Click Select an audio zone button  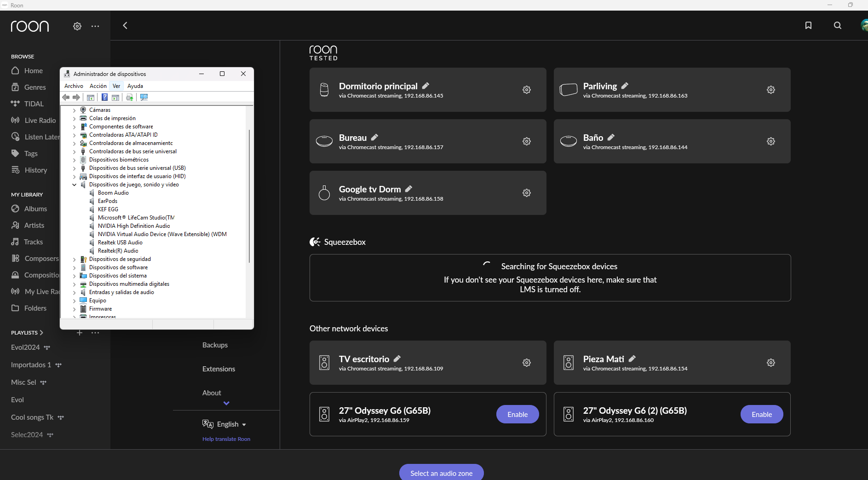click(x=442, y=473)
